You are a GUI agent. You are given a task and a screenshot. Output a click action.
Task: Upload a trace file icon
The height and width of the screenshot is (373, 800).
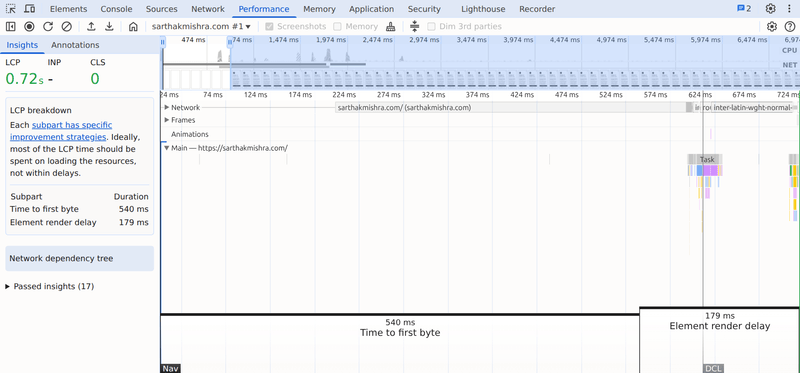coord(91,27)
